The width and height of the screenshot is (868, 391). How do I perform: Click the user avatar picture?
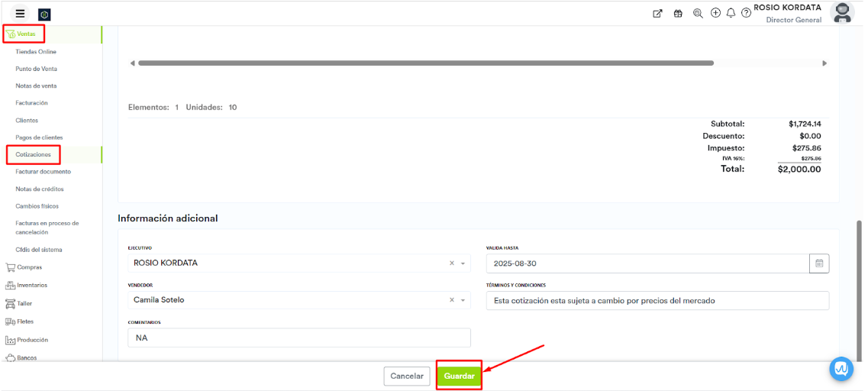[841, 13]
